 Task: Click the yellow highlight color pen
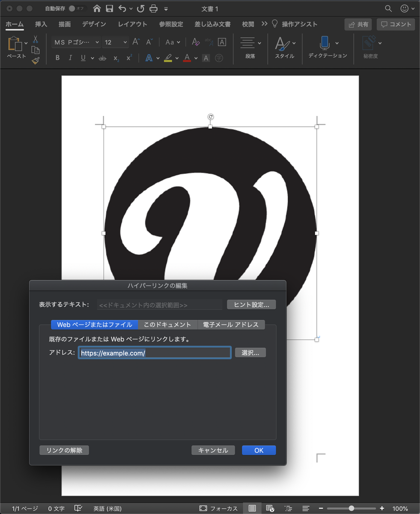point(168,58)
